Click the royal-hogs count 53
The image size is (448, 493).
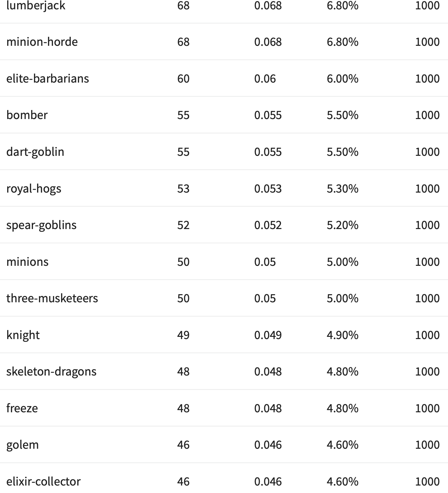click(x=183, y=189)
